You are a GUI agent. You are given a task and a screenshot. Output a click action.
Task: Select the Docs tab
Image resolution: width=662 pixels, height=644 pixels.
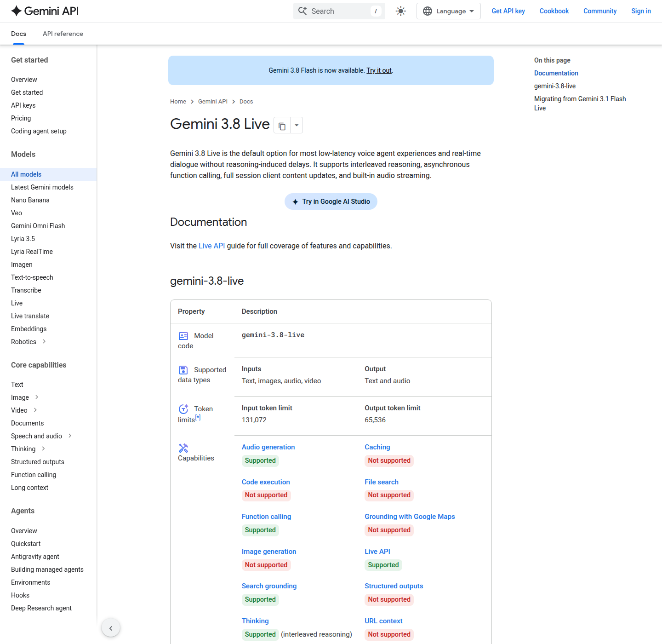pos(18,34)
